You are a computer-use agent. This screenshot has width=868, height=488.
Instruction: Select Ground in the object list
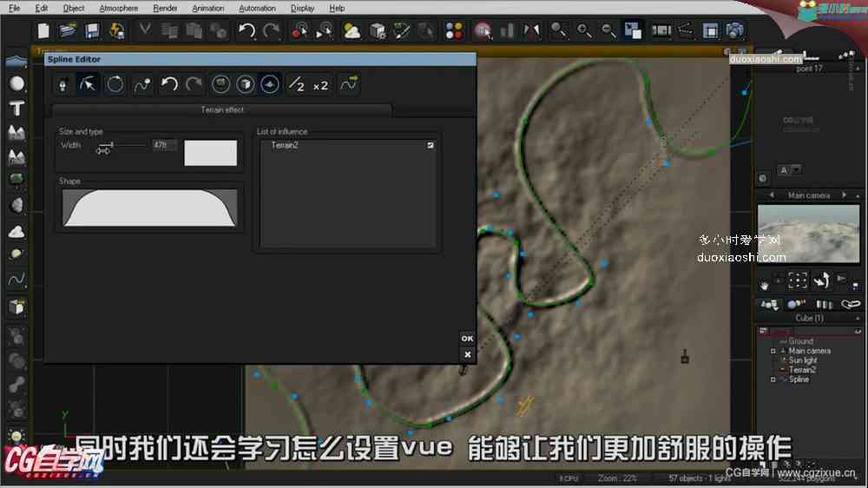(800, 341)
